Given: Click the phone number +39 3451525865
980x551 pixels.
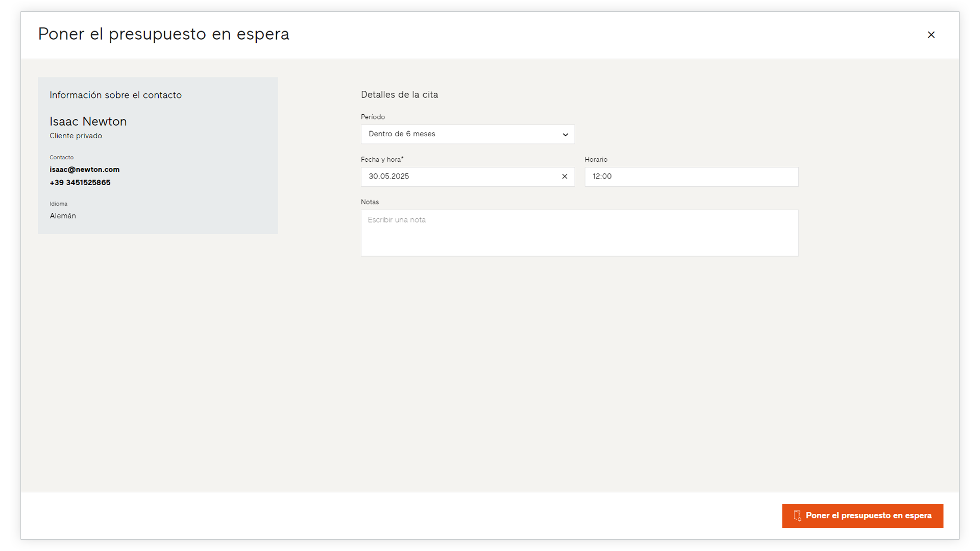Looking at the screenshot, I should tap(80, 183).
